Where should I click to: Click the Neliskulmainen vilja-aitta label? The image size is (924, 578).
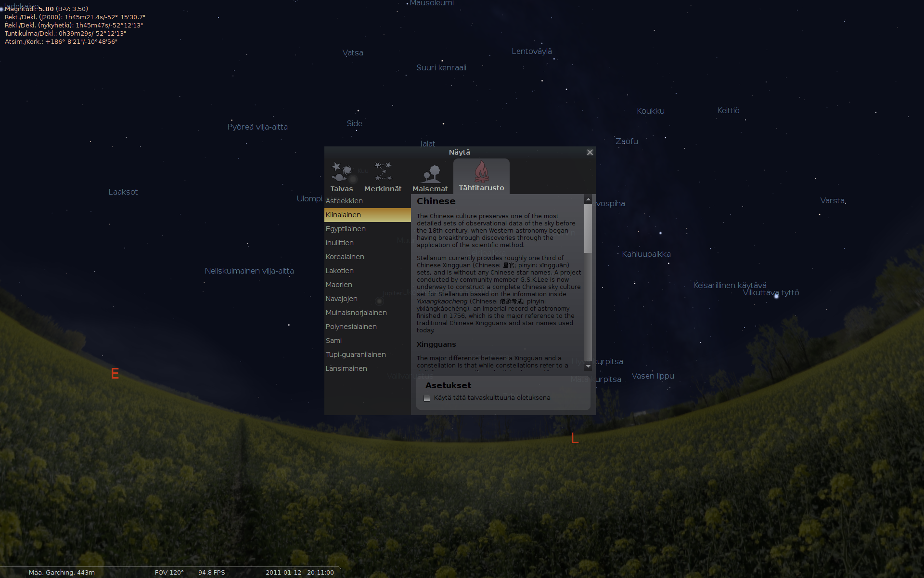(x=249, y=271)
